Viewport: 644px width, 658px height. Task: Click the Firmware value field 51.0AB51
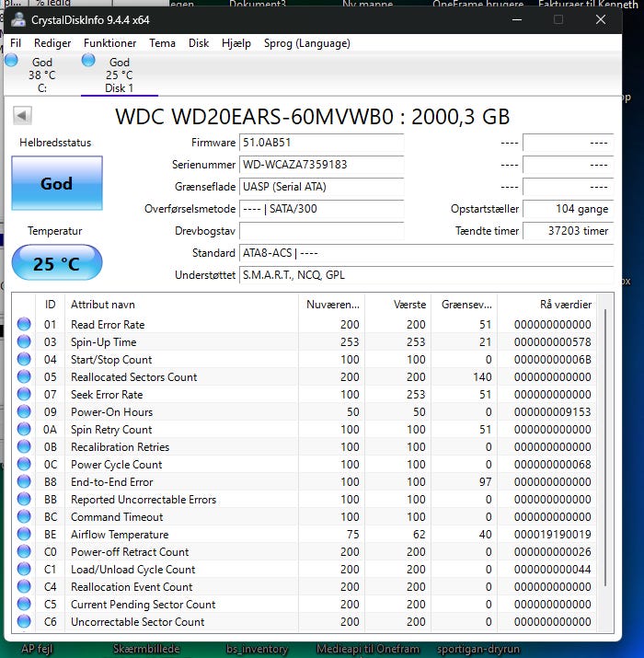click(321, 143)
